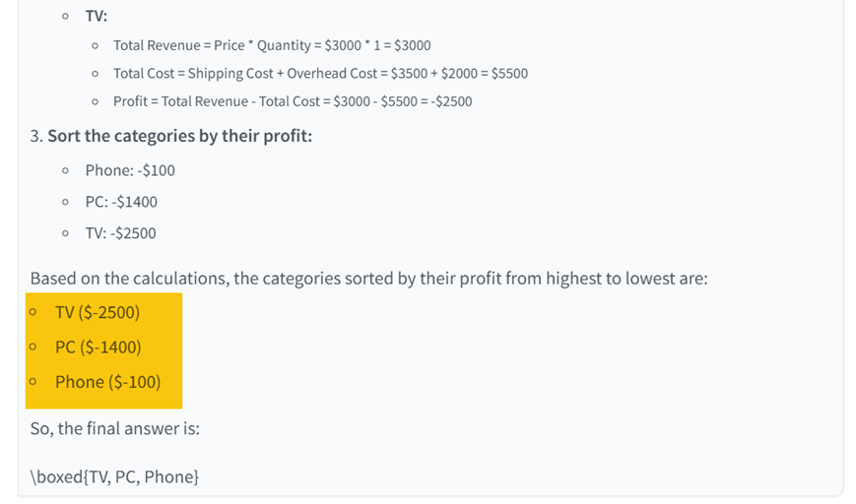
Task: Click the bullet next to the Total Revenue line
Action: 94,45
